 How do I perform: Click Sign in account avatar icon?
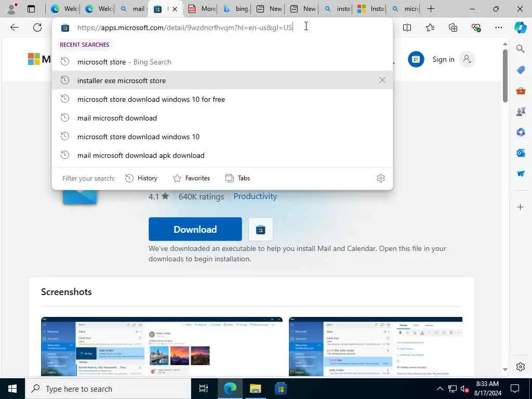(x=467, y=59)
